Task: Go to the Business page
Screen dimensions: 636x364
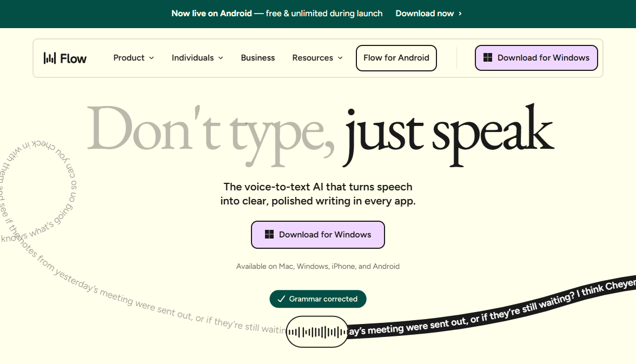Action: click(257, 58)
